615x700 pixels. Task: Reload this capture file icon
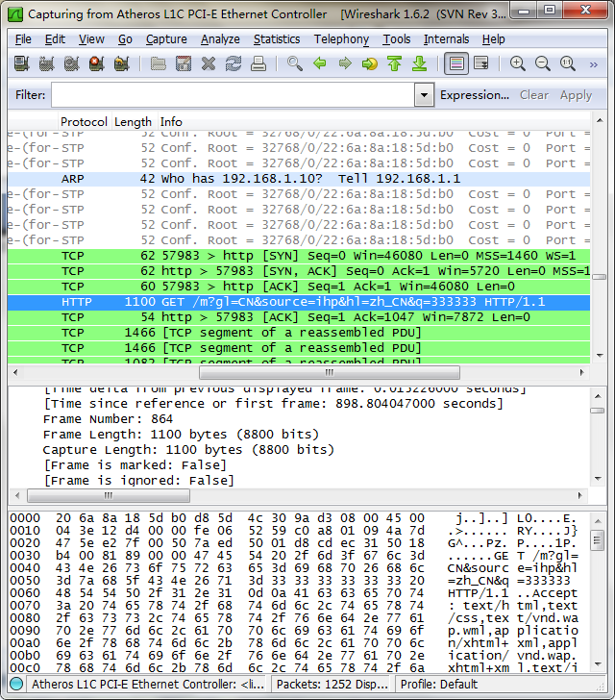coord(233,63)
